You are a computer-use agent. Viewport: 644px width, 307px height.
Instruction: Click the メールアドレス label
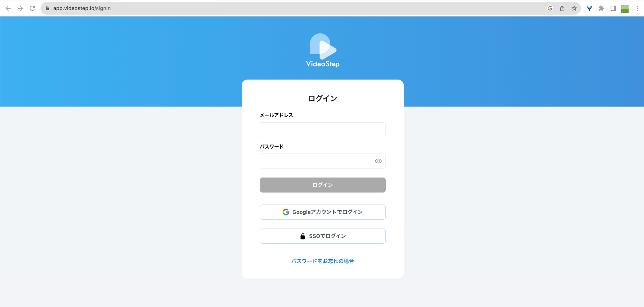pos(276,115)
